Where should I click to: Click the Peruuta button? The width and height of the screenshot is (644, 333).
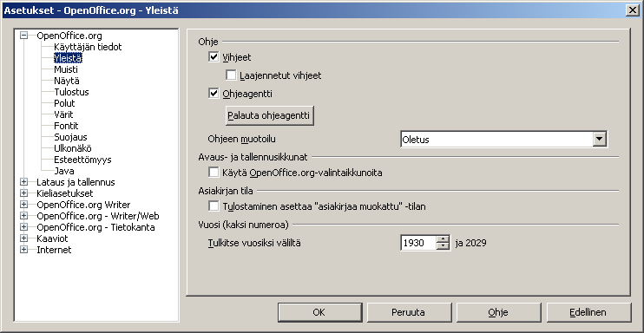(x=409, y=312)
